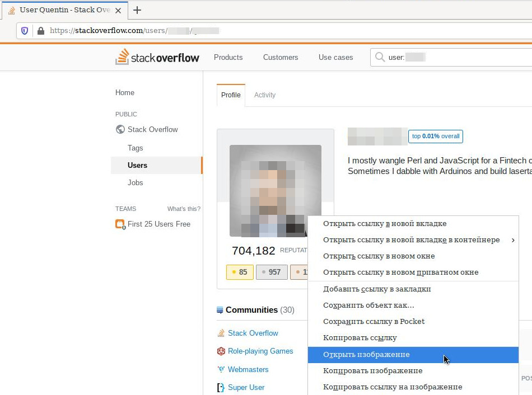Click the TEAMS sidebar section label

(x=125, y=209)
